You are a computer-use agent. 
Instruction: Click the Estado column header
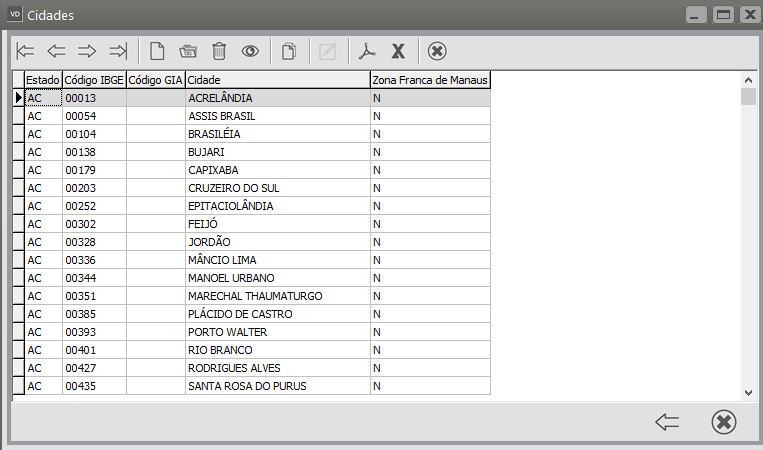43,80
